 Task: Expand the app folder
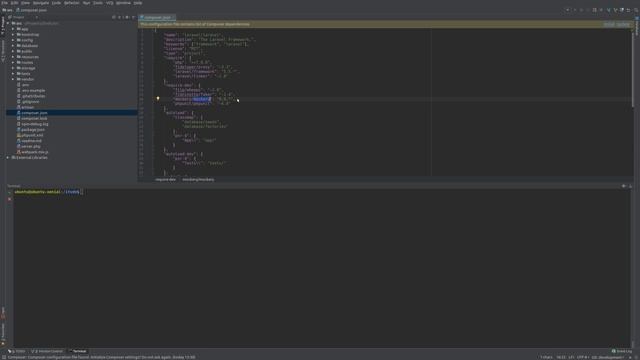click(13, 29)
